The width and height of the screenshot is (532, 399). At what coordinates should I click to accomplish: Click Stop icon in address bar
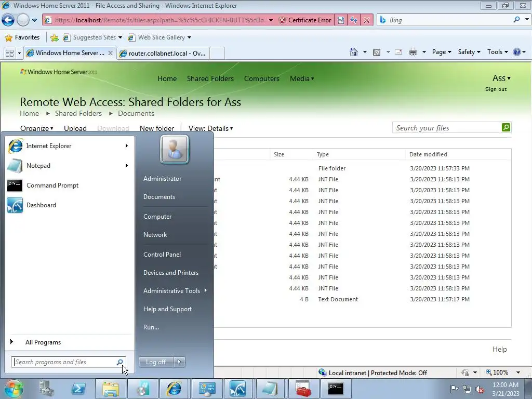[x=366, y=20]
